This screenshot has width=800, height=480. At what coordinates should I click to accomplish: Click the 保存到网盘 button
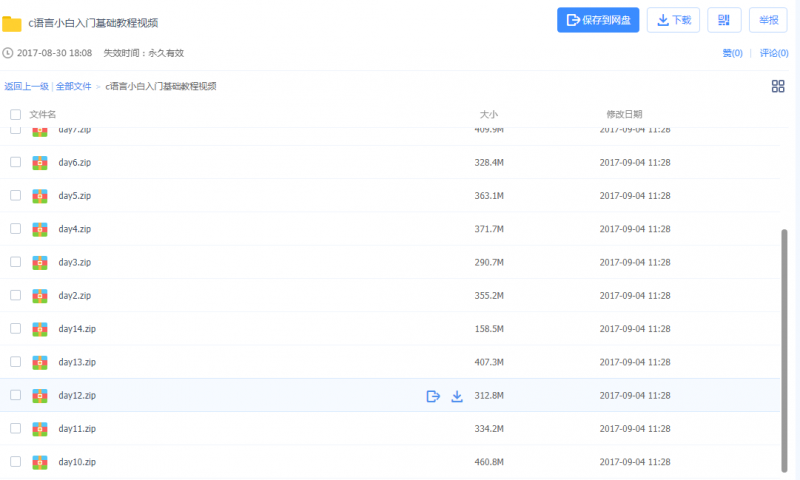point(598,20)
